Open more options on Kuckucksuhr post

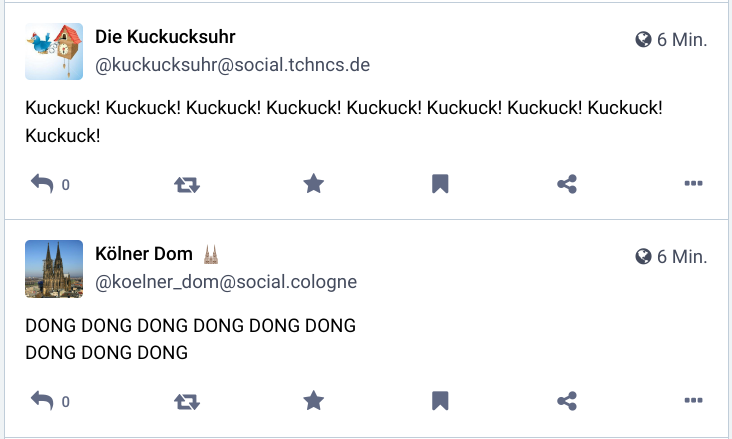(x=694, y=184)
